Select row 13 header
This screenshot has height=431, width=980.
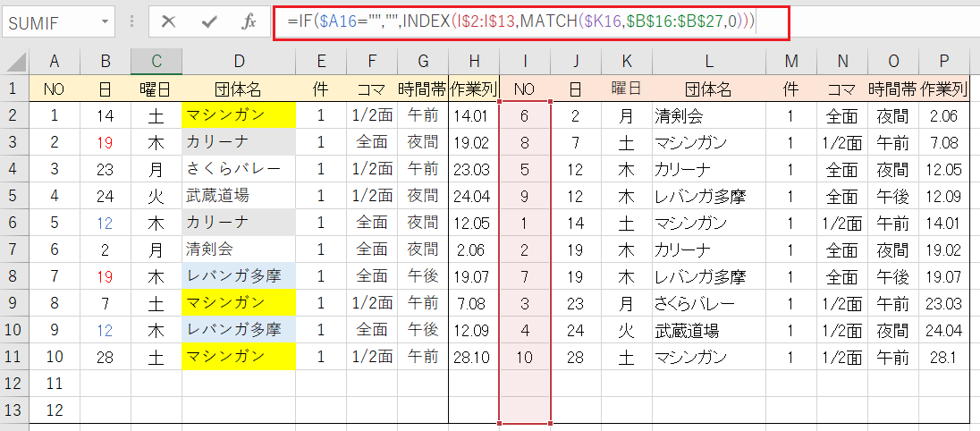coord(13,410)
